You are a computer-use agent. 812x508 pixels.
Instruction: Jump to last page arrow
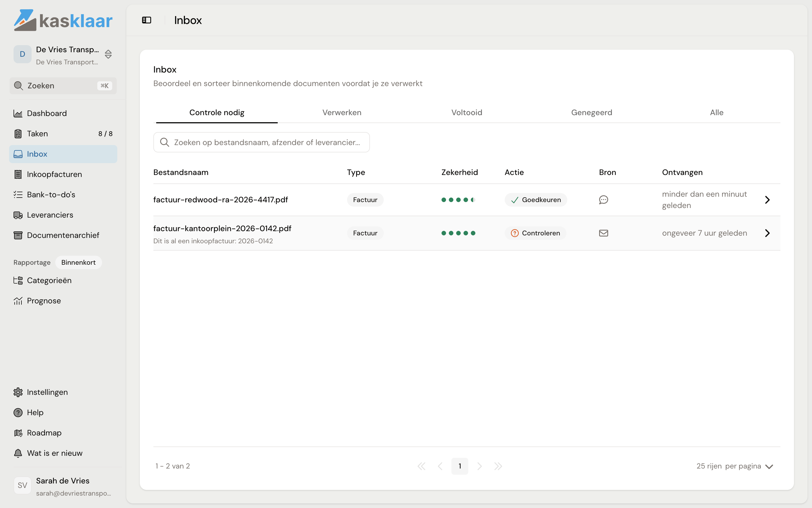point(498,466)
